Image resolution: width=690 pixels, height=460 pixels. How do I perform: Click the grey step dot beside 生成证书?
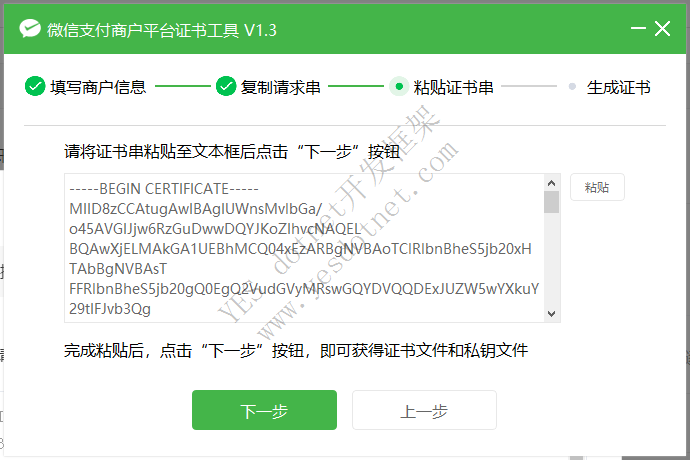coord(572,86)
